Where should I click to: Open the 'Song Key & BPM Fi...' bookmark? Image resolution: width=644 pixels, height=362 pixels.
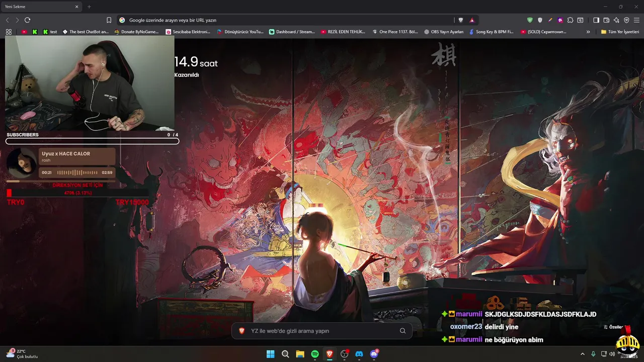[491, 32]
